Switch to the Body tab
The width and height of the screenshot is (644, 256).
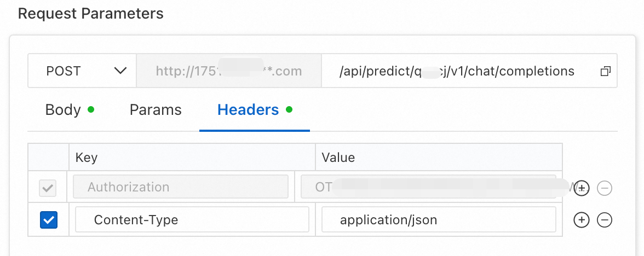[x=63, y=110]
